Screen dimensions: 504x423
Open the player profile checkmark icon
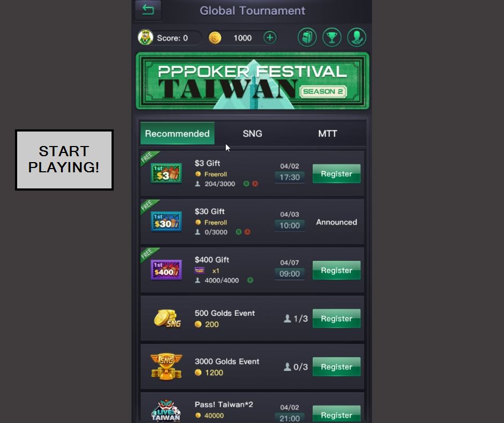(x=357, y=38)
